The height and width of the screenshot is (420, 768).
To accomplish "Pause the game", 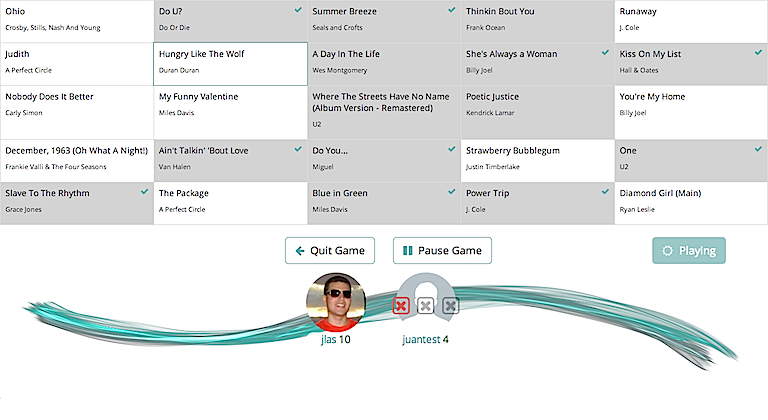I will pos(442,251).
